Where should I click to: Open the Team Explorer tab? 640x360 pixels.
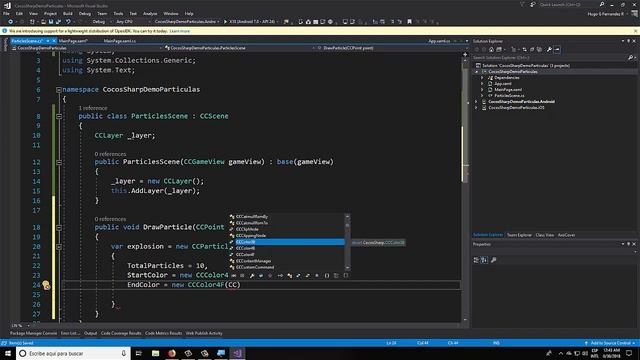point(519,235)
